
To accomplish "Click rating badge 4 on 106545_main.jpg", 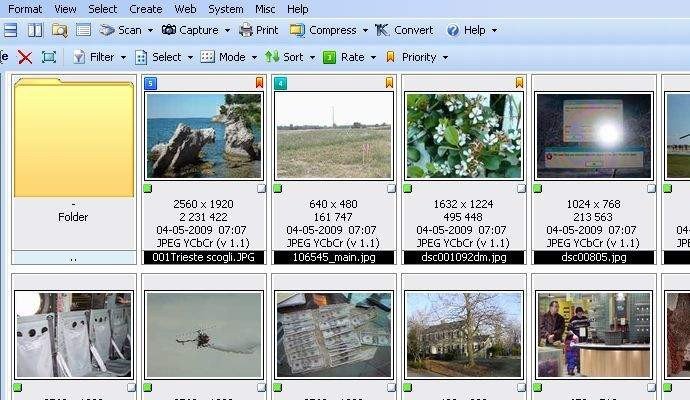I will [x=280, y=83].
